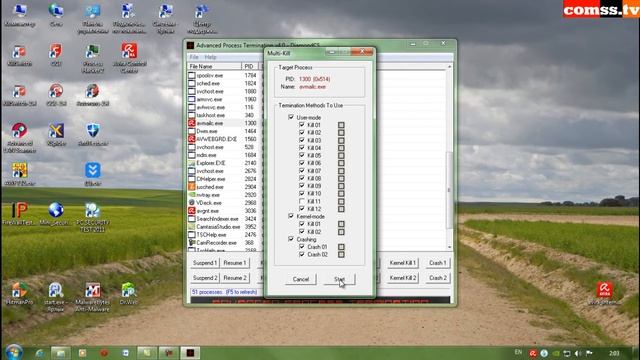This screenshot has width=640, height=360.
Task: Select avgnt.exe Avira icon in process list
Action: click(x=191, y=211)
